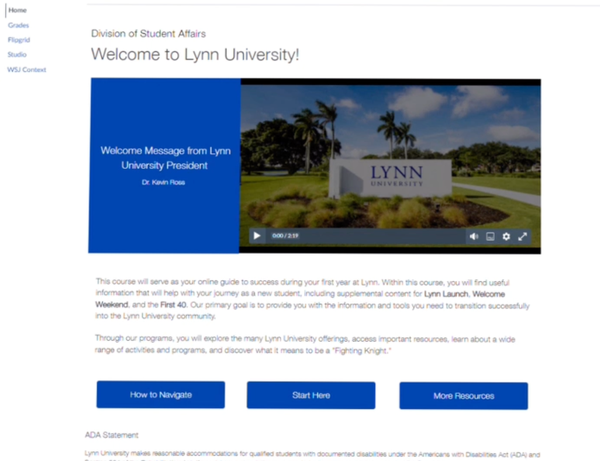
Task: Select Studio in the left navigation
Action: (x=17, y=54)
